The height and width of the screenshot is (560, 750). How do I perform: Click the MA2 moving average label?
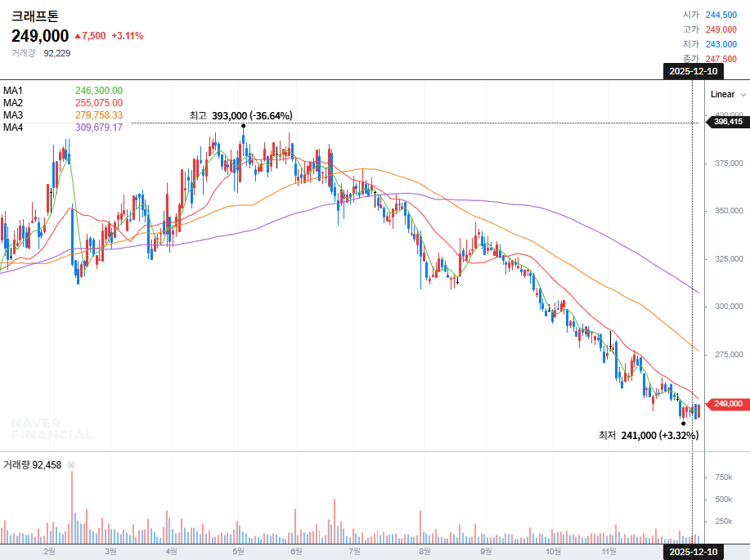click(x=13, y=103)
